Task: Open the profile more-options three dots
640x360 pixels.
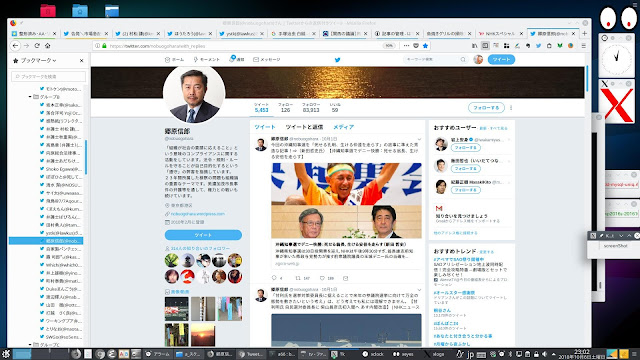Action: pyautogui.click(x=511, y=108)
